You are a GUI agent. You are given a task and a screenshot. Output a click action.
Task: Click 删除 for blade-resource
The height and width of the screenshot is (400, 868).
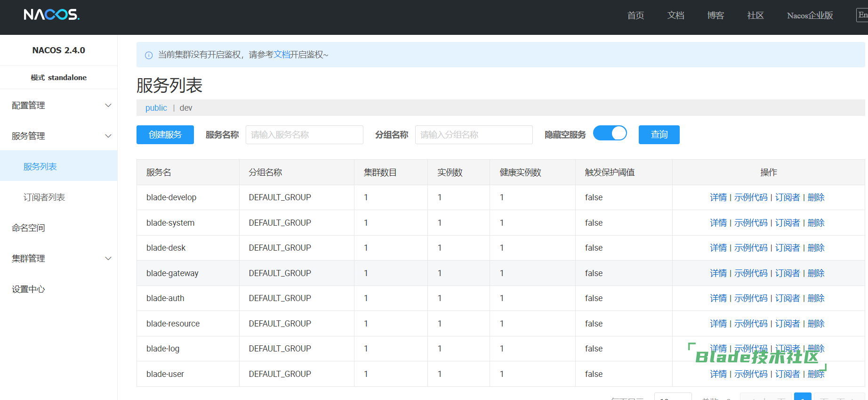pyautogui.click(x=816, y=324)
